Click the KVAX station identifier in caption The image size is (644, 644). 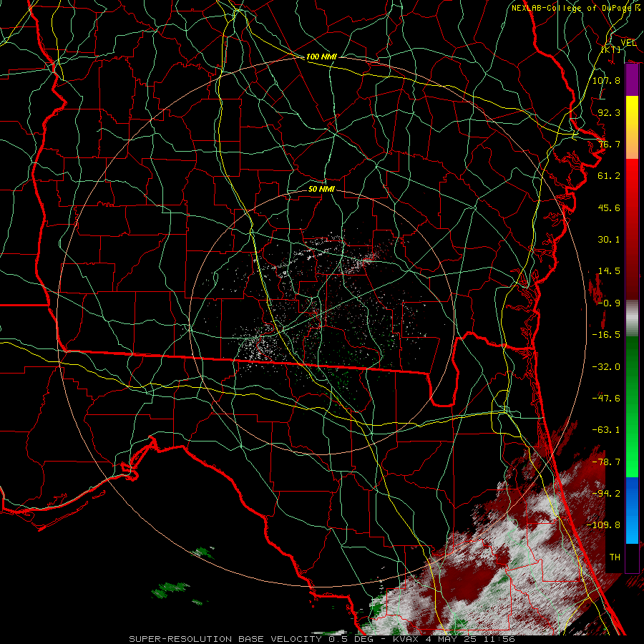(406, 639)
